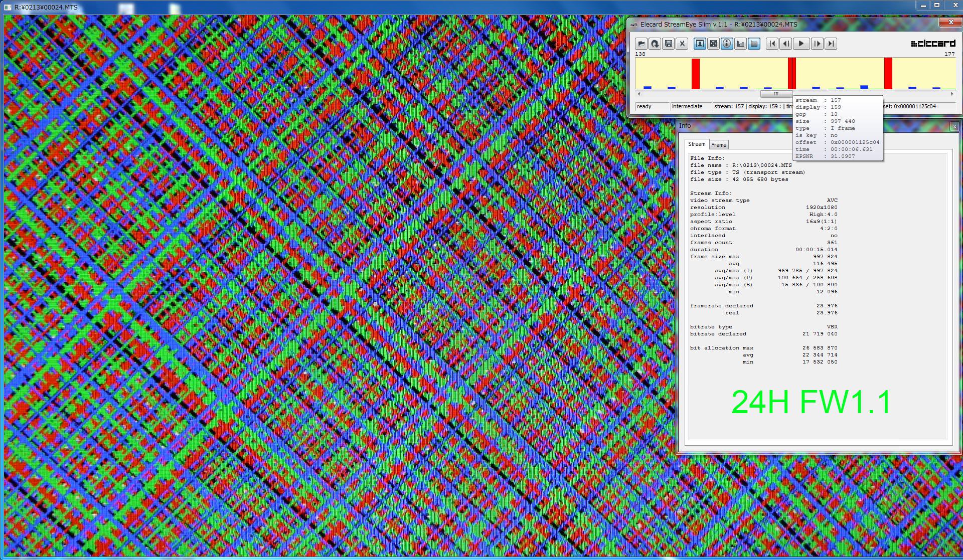Jump to the first frame
The height and width of the screenshot is (560, 963).
pos(772,44)
